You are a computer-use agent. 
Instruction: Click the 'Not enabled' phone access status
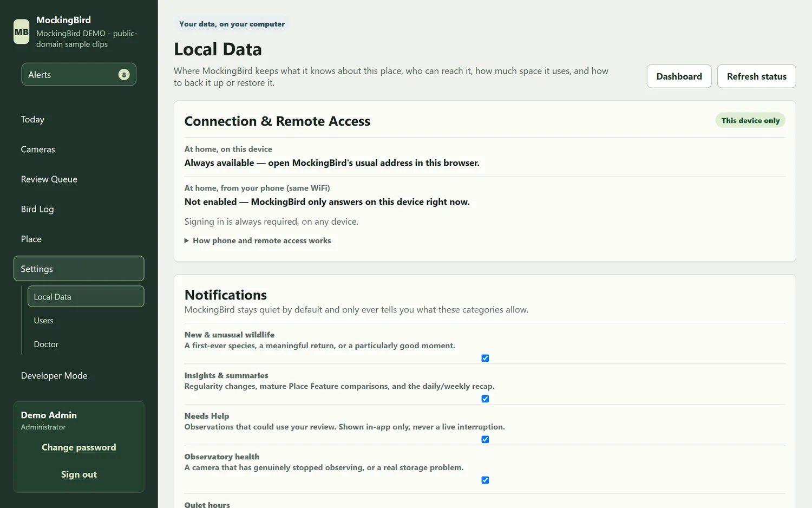click(x=327, y=202)
